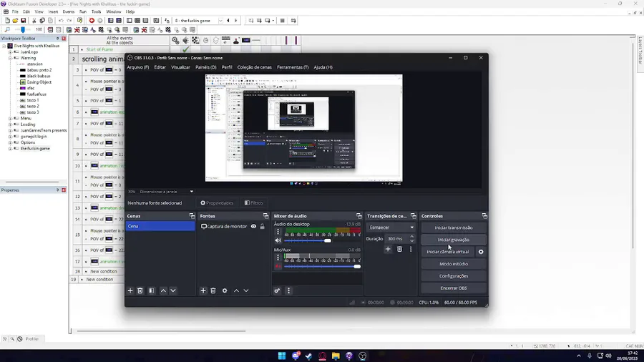Image resolution: width=644 pixels, height=362 pixels.
Task: Toggle event 1 green checkmark cell
Action: click(185, 49)
